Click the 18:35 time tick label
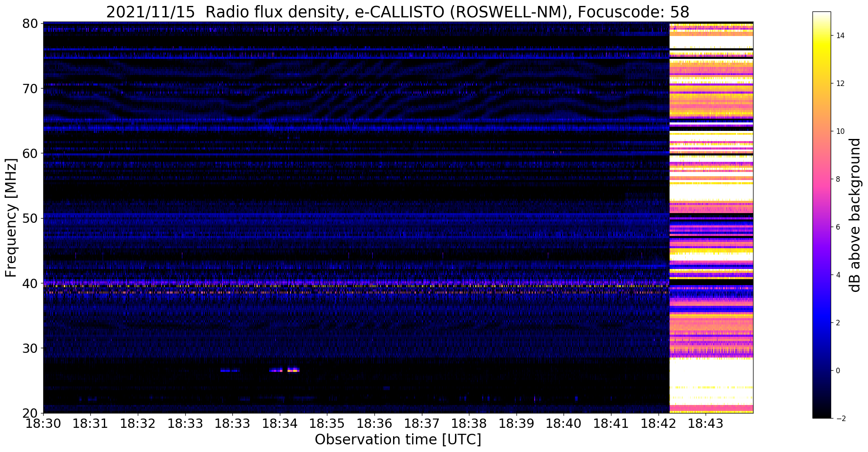The height and width of the screenshot is (452, 868). [x=327, y=424]
